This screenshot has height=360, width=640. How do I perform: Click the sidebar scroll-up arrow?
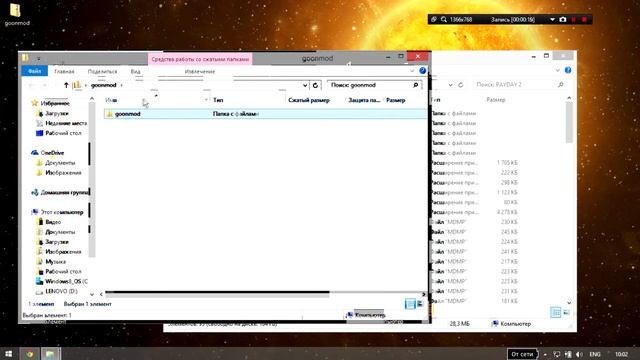point(92,99)
